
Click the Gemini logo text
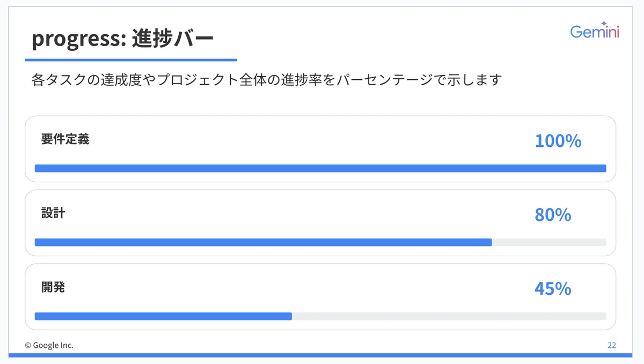pos(595,32)
